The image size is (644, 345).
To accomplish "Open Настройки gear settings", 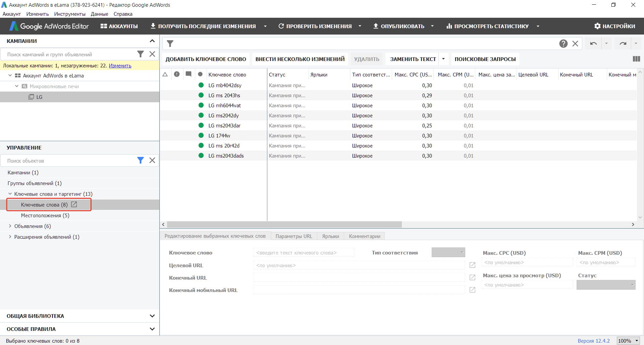I will pos(614,26).
